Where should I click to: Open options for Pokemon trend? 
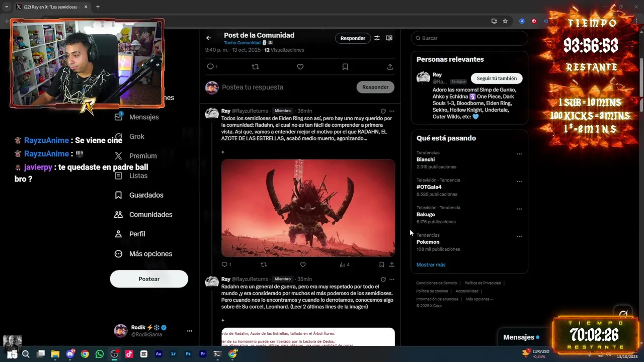pos(519,236)
